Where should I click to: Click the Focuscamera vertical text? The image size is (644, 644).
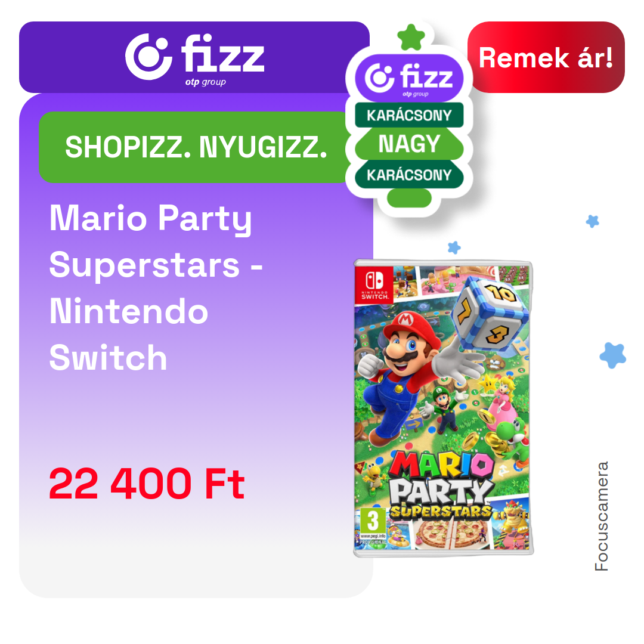(x=601, y=516)
